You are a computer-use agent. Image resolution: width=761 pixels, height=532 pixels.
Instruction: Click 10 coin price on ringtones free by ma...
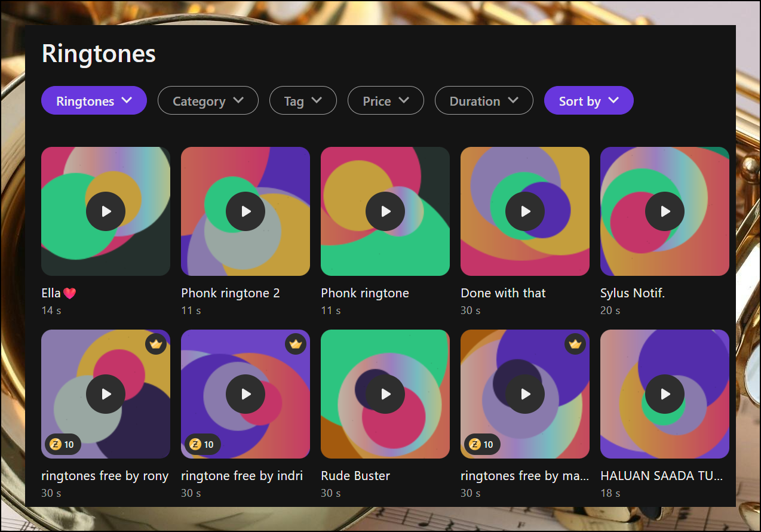[x=482, y=444]
